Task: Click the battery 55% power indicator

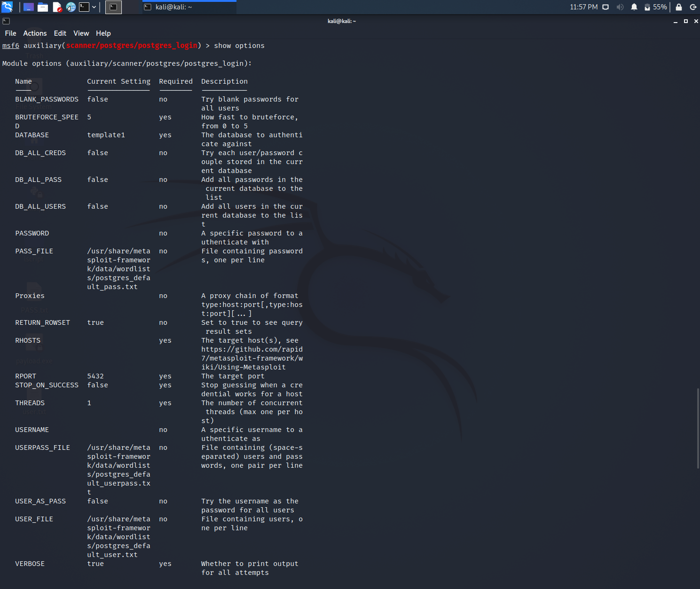Action: pyautogui.click(x=655, y=7)
